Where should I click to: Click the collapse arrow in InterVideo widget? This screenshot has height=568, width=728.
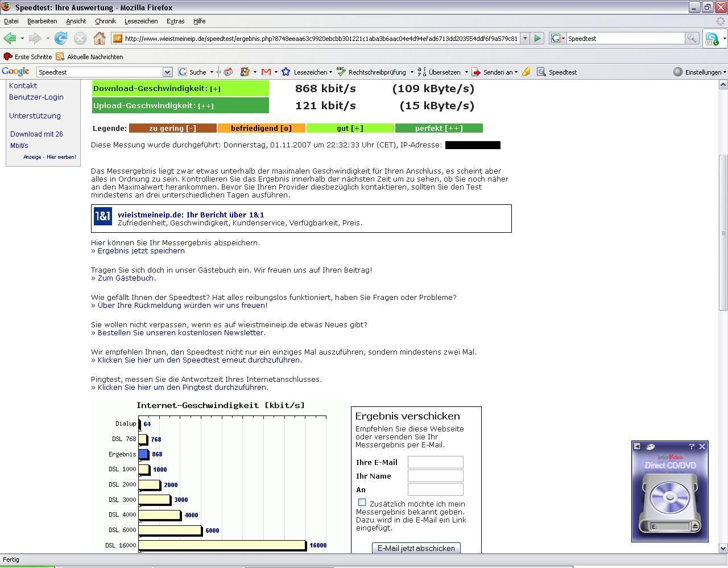click(x=638, y=447)
